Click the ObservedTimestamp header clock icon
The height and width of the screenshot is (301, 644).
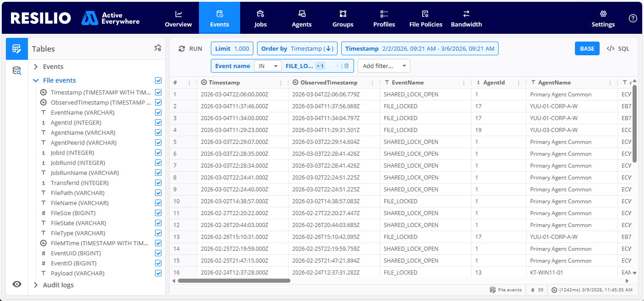point(295,83)
